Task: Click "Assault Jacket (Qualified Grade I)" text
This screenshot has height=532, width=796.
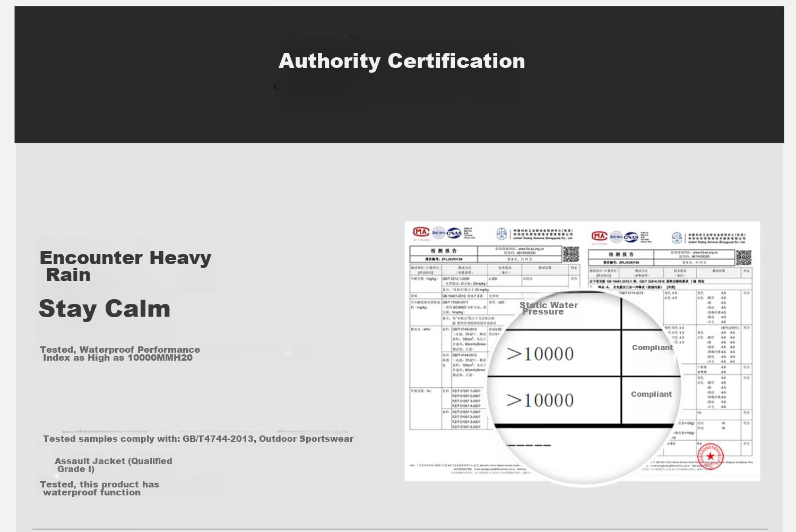Action: 113,465
